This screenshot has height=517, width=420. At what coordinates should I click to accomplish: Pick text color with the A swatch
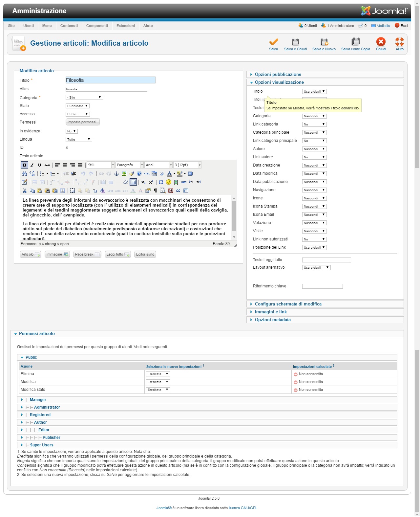point(169,173)
